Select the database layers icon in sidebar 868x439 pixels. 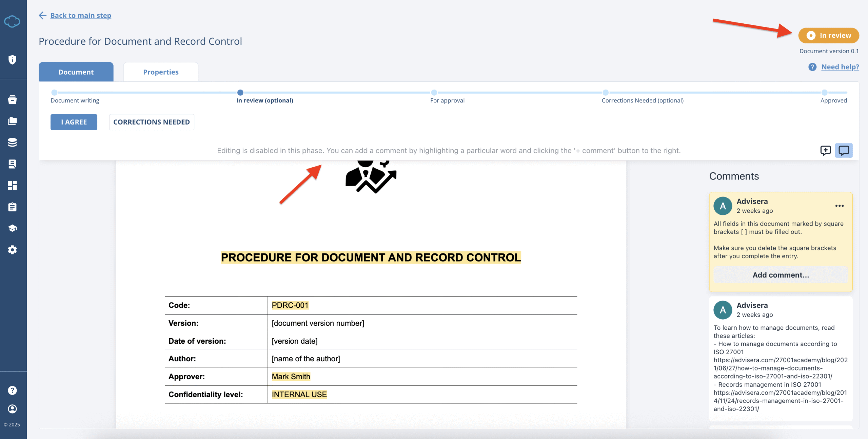click(x=13, y=142)
